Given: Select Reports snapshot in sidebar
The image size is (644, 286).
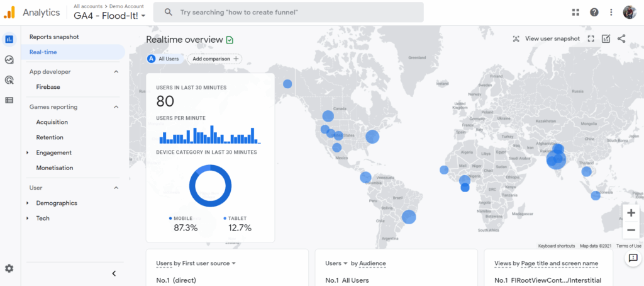Looking at the screenshot, I should pyautogui.click(x=54, y=37).
